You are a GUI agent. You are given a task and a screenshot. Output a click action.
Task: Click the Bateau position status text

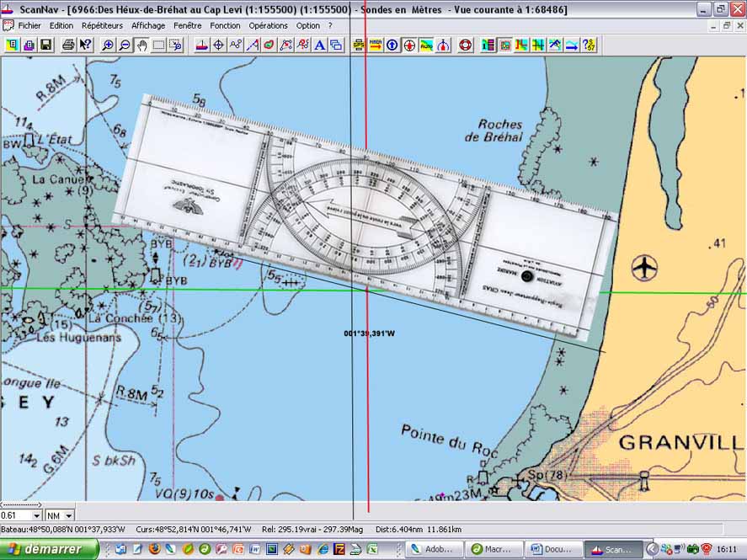pyautogui.click(x=63, y=529)
